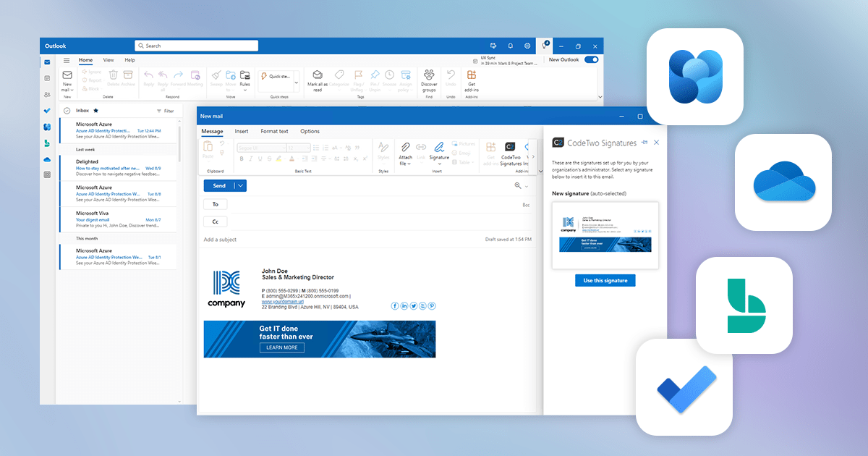
Task: Click the Calendar icon in the left sidebar
Action: point(47,78)
